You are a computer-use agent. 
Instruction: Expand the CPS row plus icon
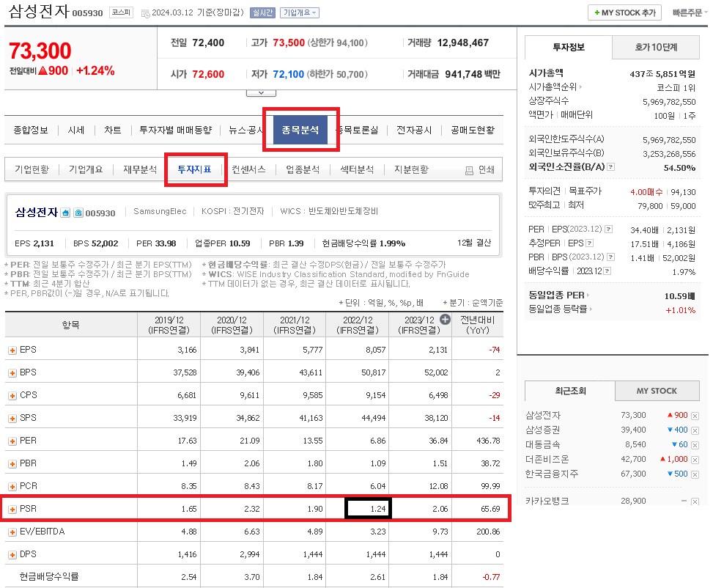(x=12, y=396)
